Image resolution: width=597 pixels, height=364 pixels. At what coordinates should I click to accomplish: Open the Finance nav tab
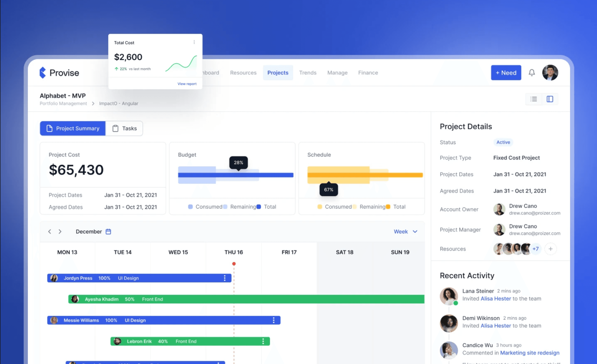pos(368,73)
